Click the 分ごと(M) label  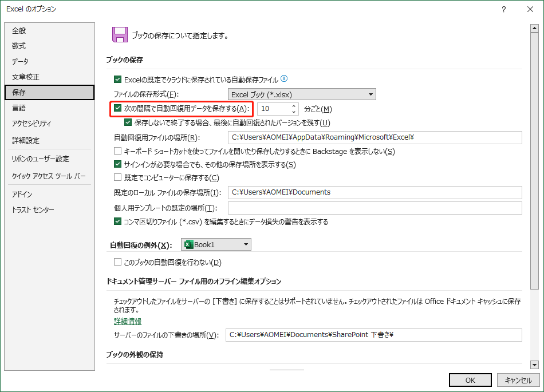(x=318, y=109)
